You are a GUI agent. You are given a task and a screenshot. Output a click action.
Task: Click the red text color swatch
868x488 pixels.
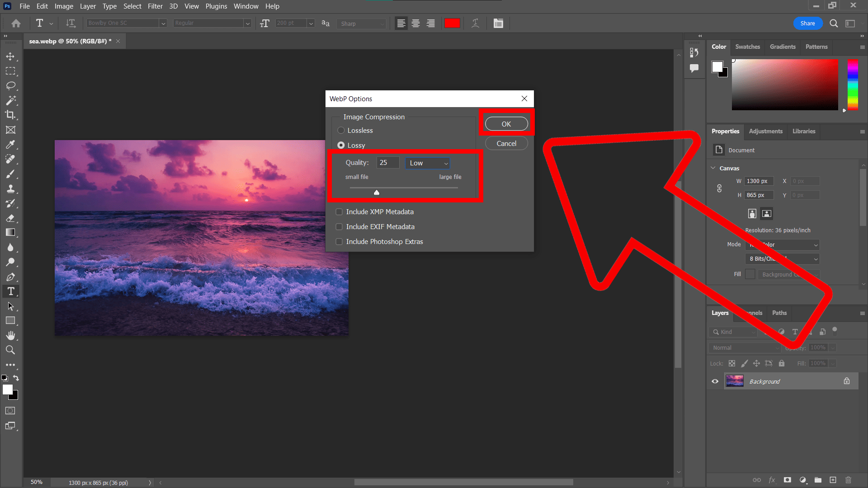[x=452, y=23]
